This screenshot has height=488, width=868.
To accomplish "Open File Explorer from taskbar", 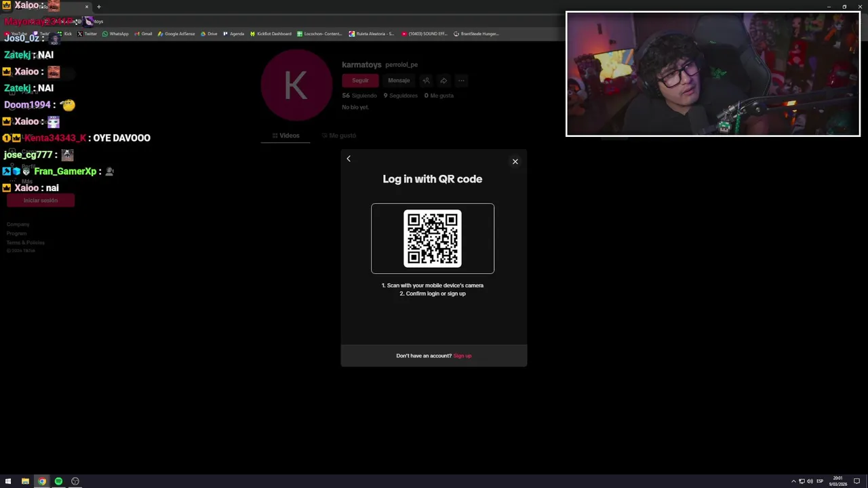I will 25,481.
